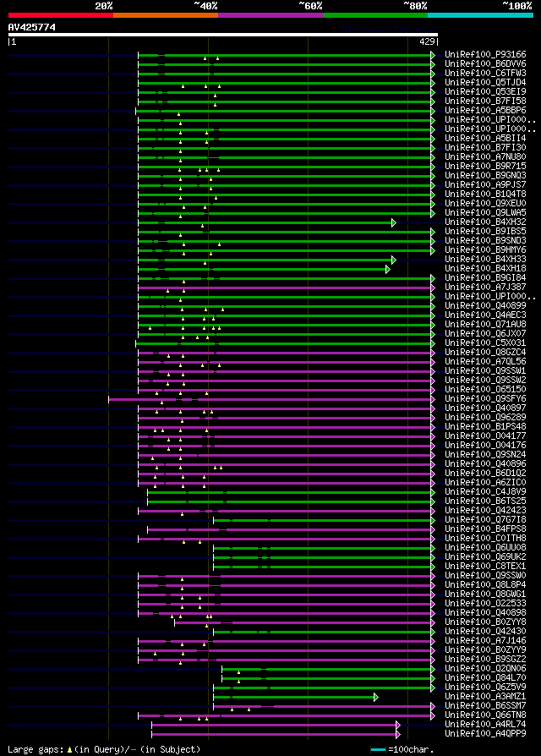Click the UniRef100_B0ZYY8 label
The image size is (541, 756).
coord(485,622)
